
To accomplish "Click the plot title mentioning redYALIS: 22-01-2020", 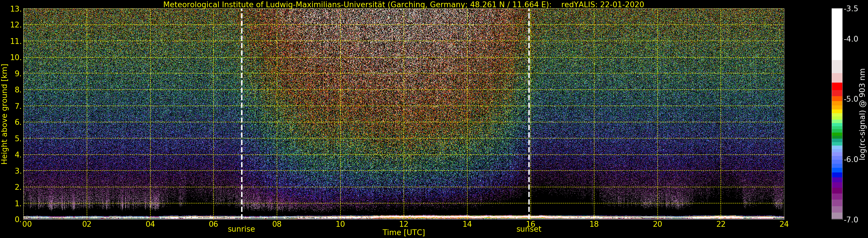I will [403, 4].
